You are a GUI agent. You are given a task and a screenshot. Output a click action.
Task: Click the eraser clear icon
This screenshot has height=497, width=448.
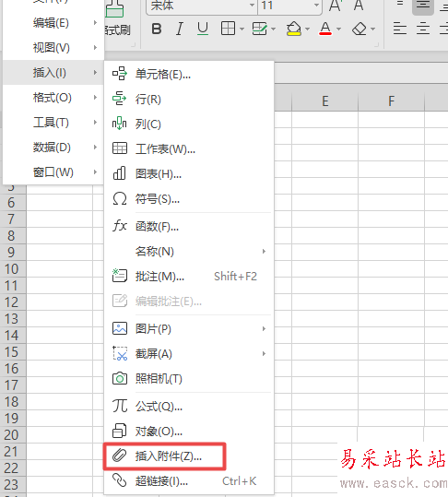[359, 29]
